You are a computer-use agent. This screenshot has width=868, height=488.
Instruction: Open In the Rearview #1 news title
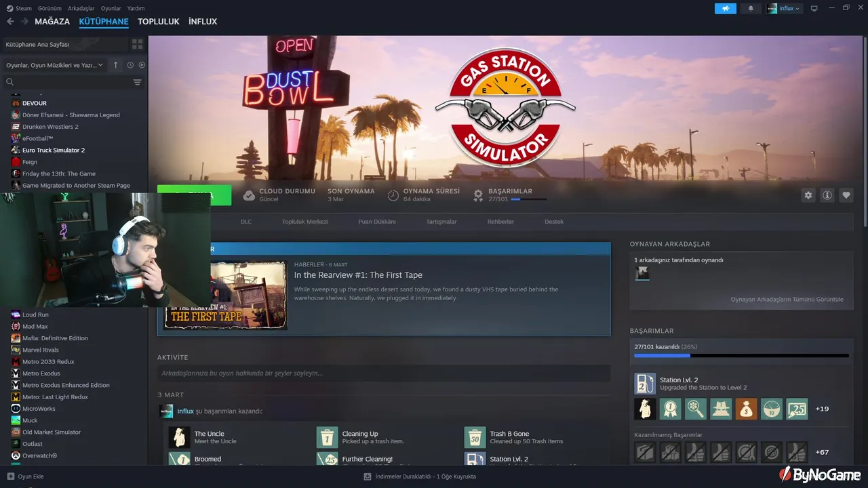358,275
